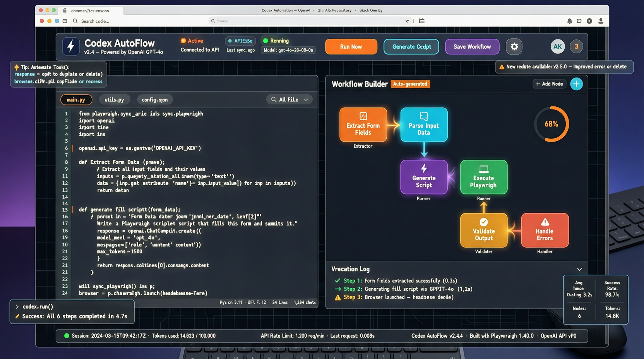The height and width of the screenshot is (359, 644).
Task: Click the blue plus add button
Action: 576,84
